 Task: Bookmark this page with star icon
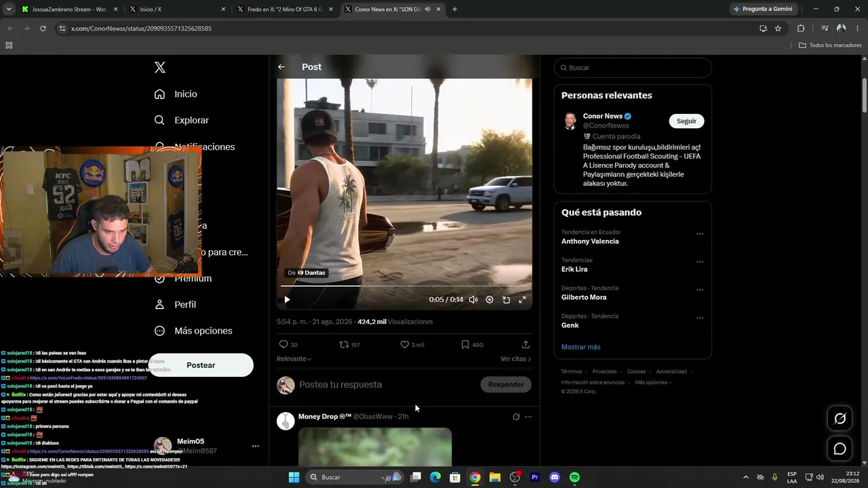point(778,28)
